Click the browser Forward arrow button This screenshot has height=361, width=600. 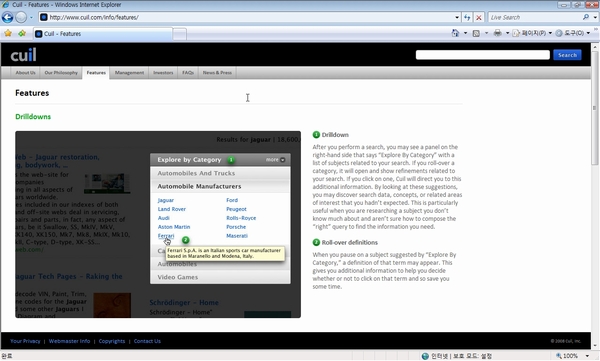(21, 17)
